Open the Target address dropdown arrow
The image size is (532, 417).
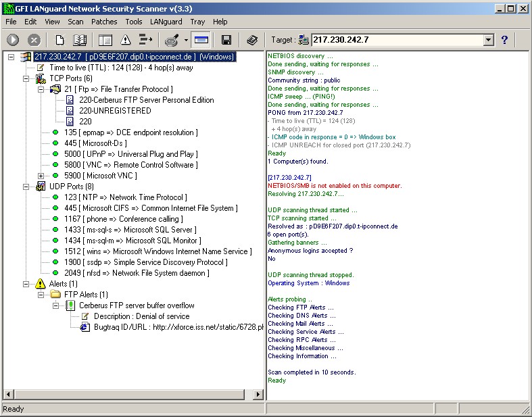coord(488,40)
